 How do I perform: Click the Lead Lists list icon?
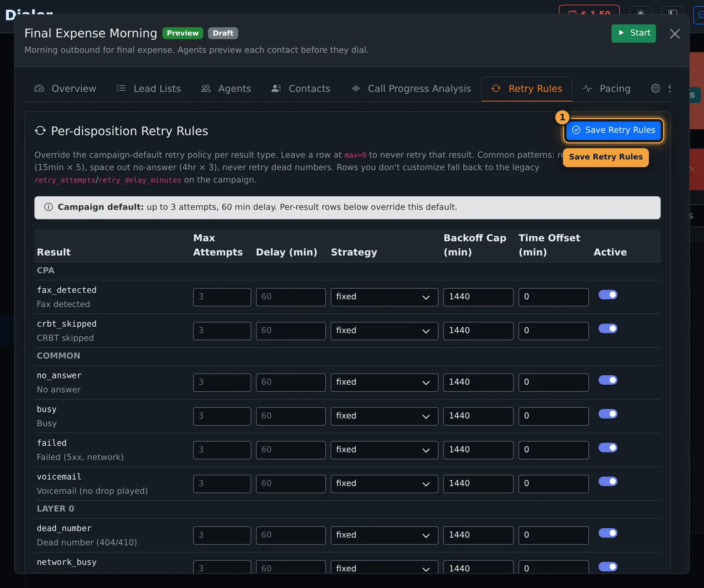tap(121, 88)
